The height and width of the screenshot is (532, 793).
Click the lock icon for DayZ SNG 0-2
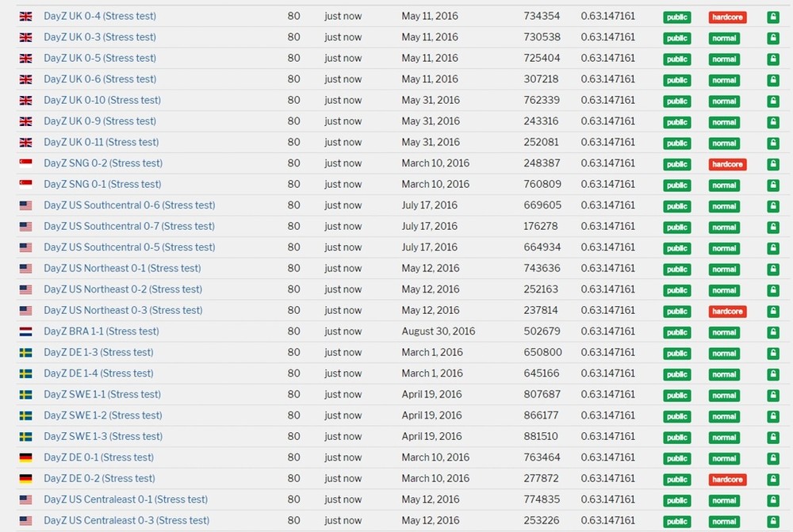[x=772, y=164]
